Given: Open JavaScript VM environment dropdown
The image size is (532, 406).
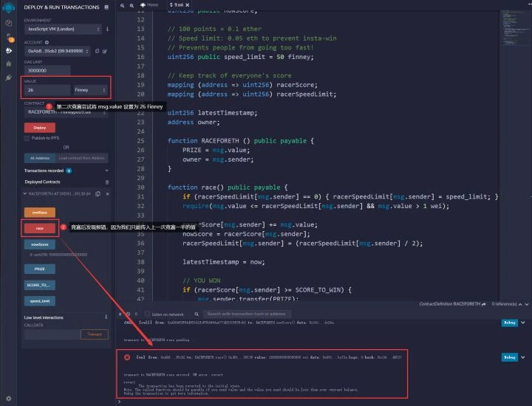Looking at the screenshot, I should tap(62, 29).
